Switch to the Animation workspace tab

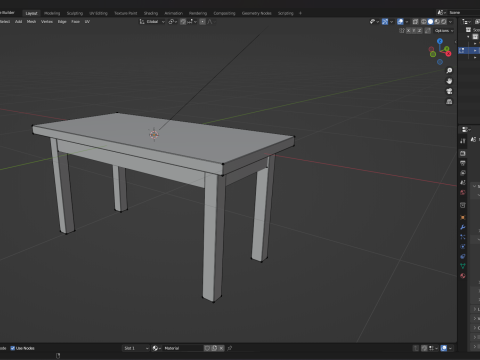point(173,13)
